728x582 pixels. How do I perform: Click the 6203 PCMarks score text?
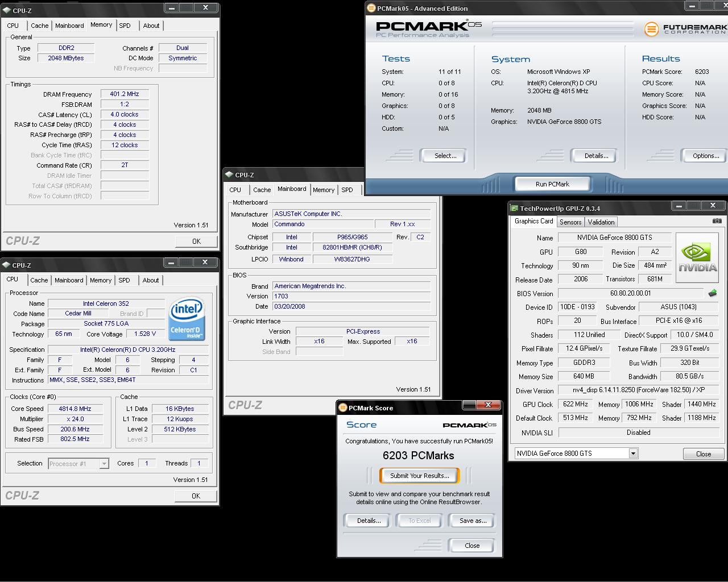pos(419,455)
